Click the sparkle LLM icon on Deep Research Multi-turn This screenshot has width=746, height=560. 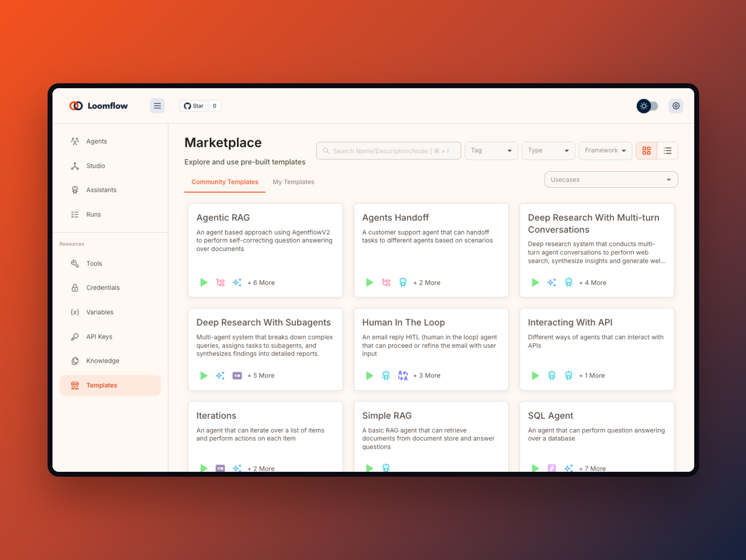tap(552, 282)
